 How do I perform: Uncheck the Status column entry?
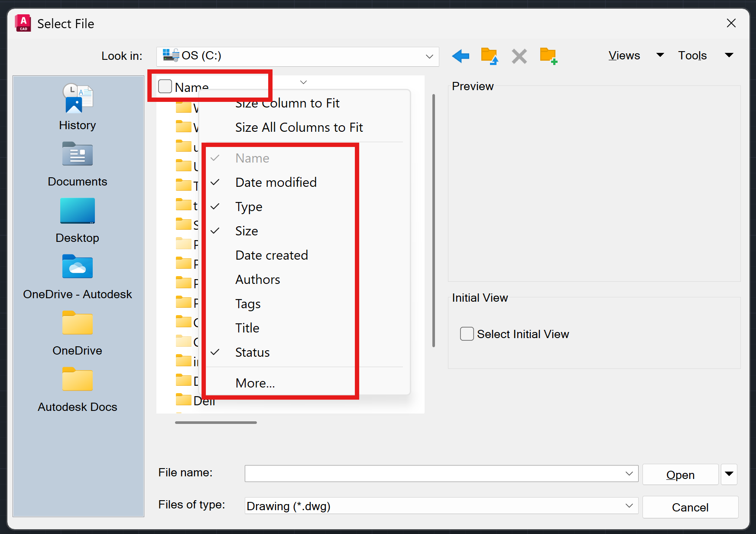252,352
